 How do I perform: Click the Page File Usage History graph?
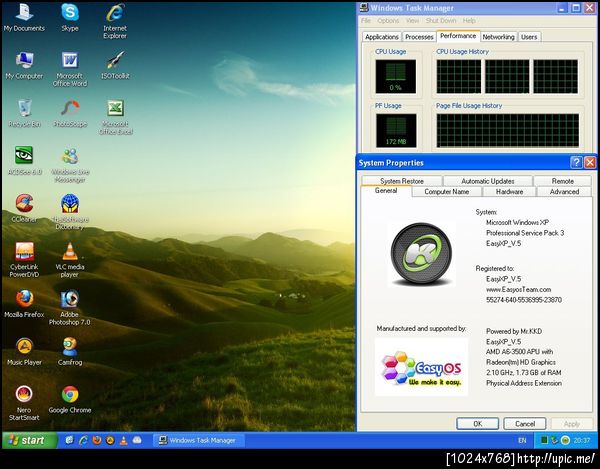point(507,130)
